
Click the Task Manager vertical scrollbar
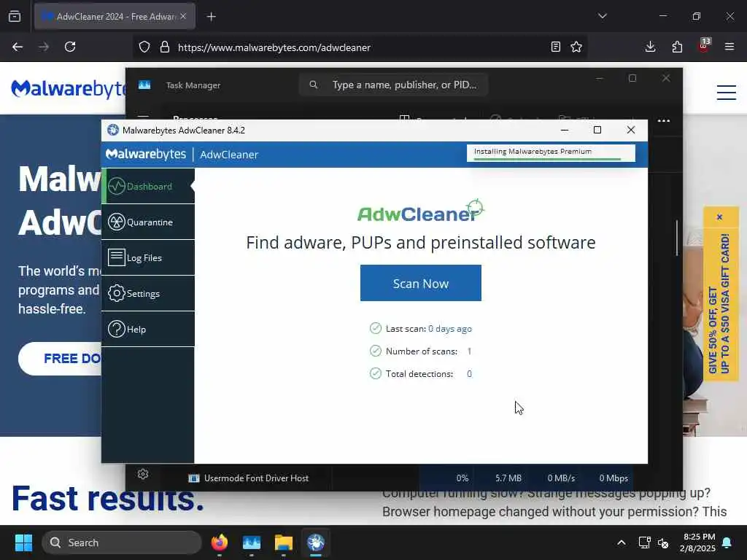676,238
